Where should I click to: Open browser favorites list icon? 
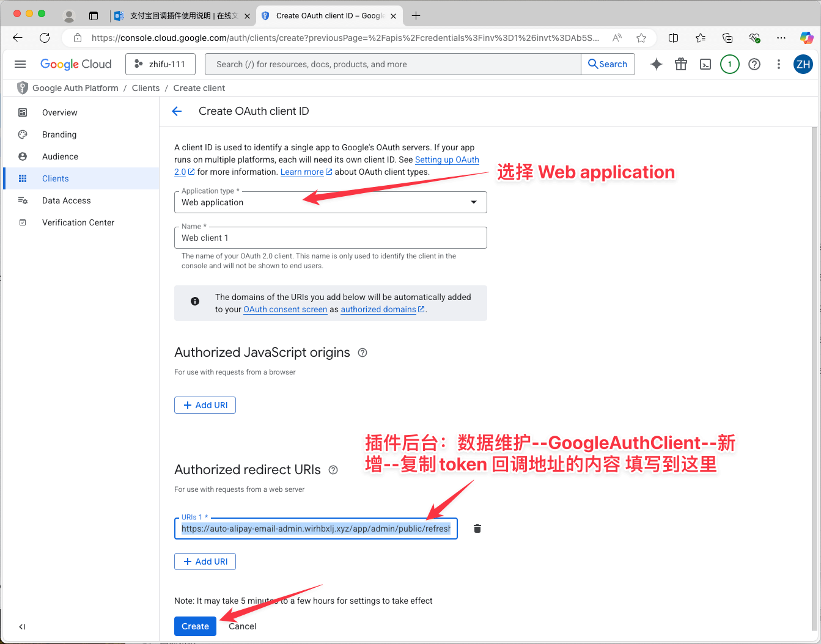coord(701,38)
